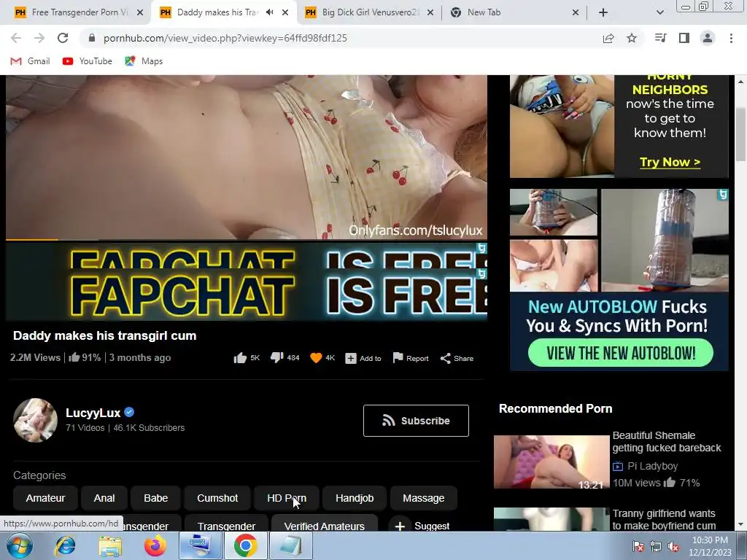
Task: Open the LucyyLux channel name link
Action: [93, 413]
